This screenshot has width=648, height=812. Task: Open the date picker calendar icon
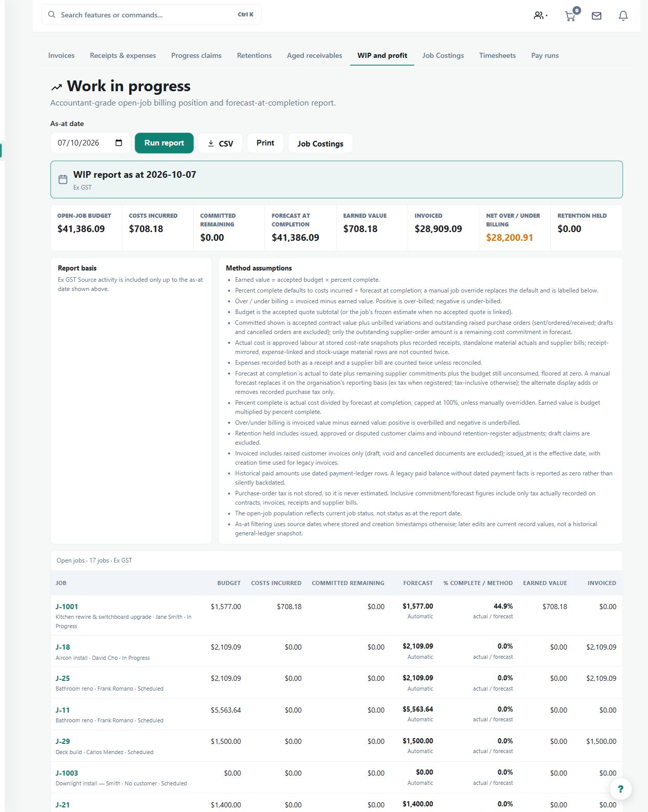pyautogui.click(x=119, y=143)
